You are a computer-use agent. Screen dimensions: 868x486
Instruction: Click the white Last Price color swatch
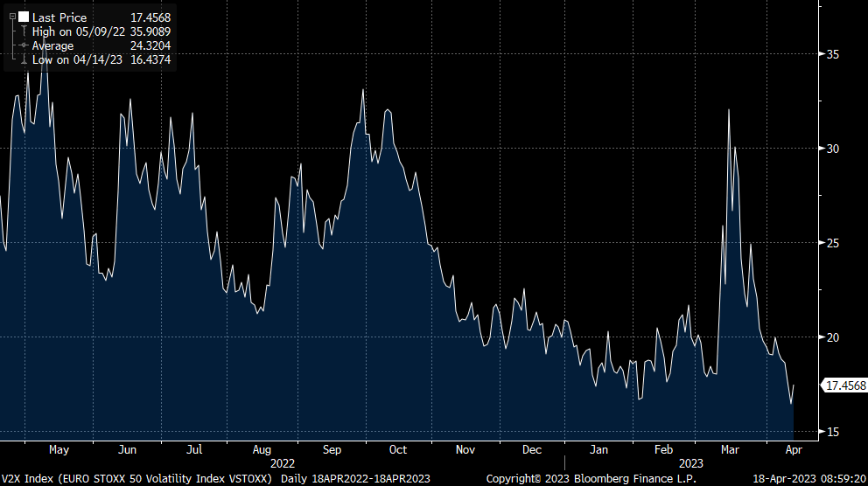click(x=23, y=17)
